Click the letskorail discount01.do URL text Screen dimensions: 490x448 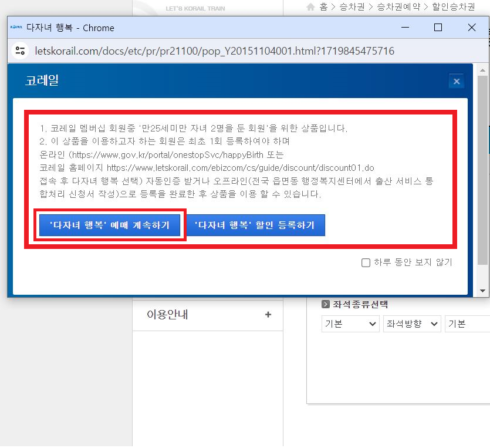pos(241,168)
